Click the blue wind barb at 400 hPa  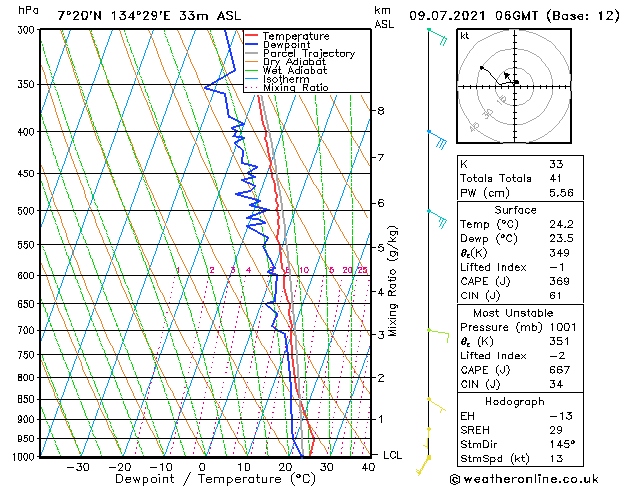point(437,140)
